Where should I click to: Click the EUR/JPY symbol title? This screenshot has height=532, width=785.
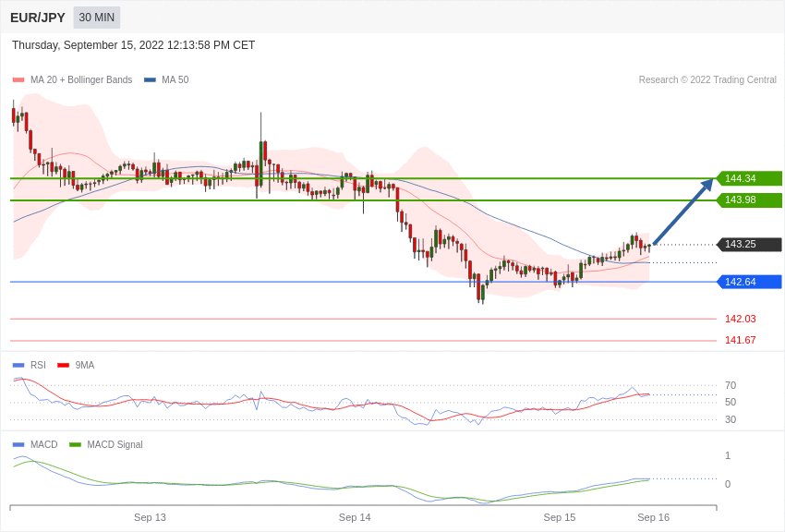click(x=38, y=18)
